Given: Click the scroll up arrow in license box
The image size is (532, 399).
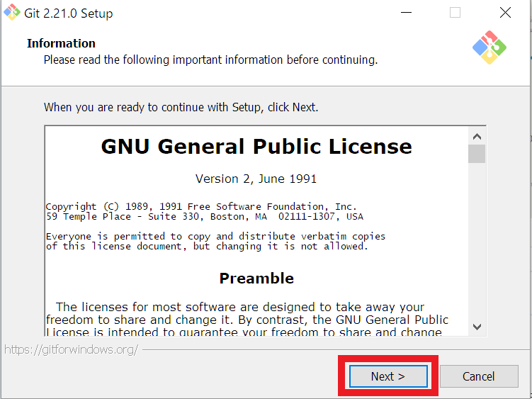Looking at the screenshot, I should 477,137.
